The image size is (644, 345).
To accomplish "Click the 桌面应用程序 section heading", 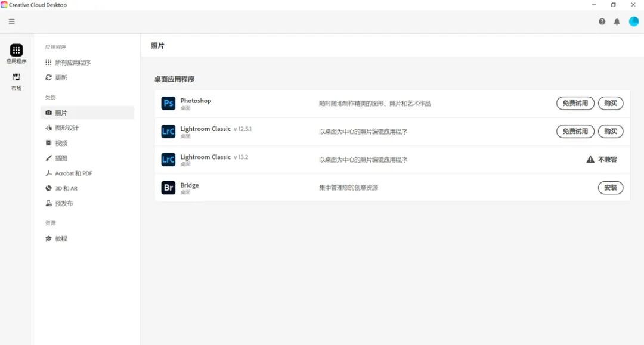I will pyautogui.click(x=174, y=79).
